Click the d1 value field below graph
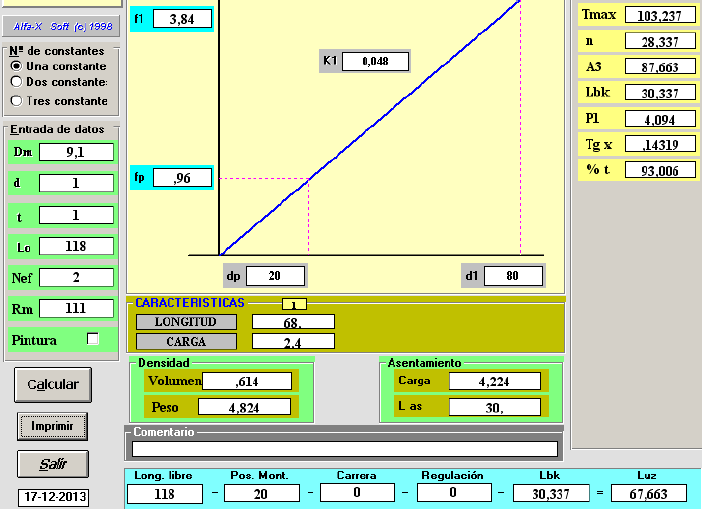The width and height of the screenshot is (702, 511). (x=513, y=276)
